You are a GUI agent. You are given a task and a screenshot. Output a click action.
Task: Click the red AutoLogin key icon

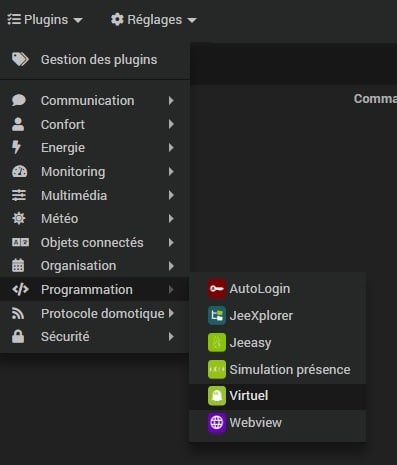pyautogui.click(x=217, y=289)
